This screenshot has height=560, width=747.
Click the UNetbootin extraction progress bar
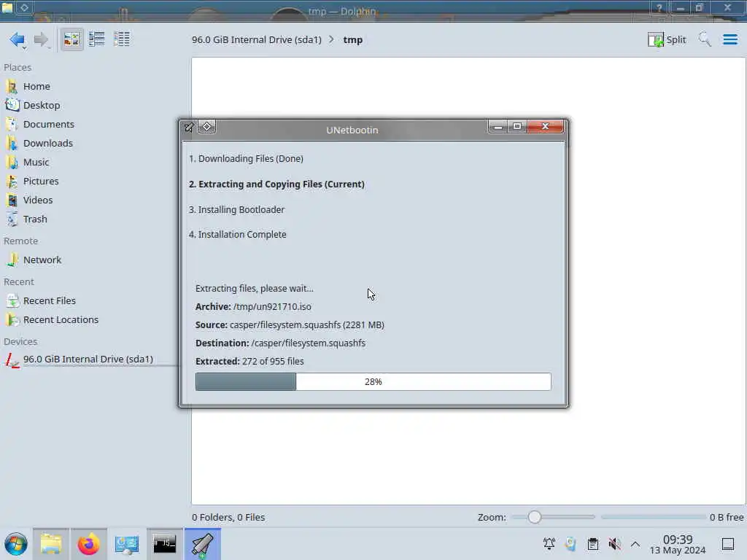pyautogui.click(x=373, y=381)
